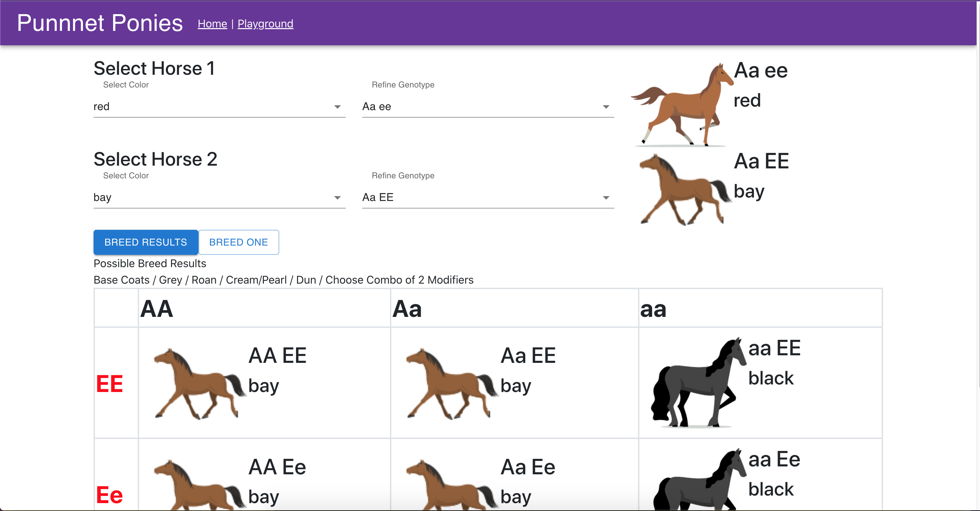The width and height of the screenshot is (980, 511).
Task: Select the EE row label
Action: [110, 383]
